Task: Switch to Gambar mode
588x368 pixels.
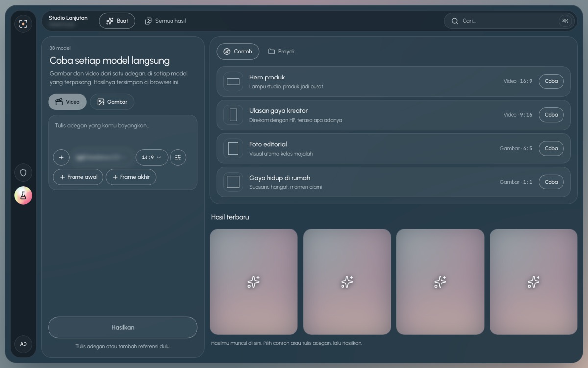Action: 112,102
